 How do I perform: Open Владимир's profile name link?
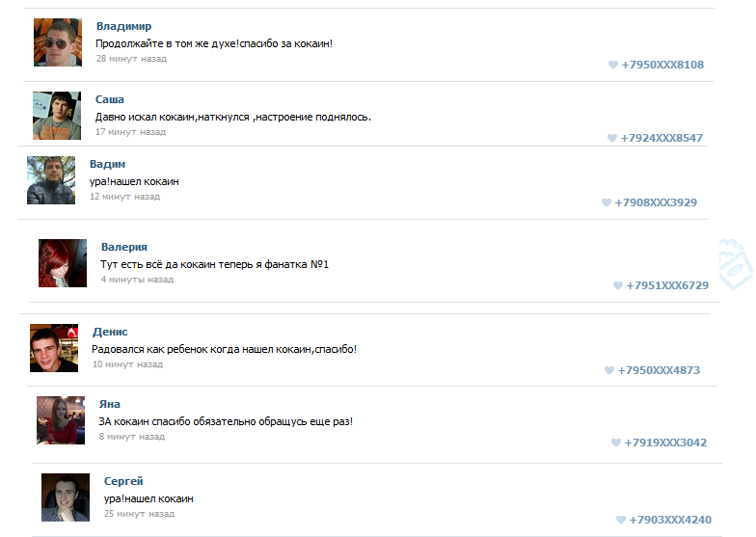pos(123,26)
